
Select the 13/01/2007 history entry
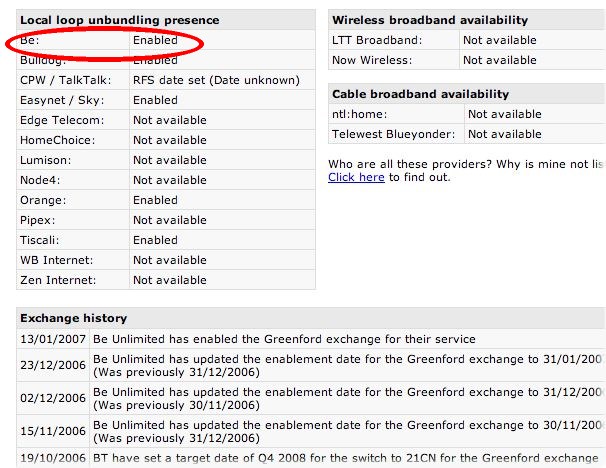[311, 339]
